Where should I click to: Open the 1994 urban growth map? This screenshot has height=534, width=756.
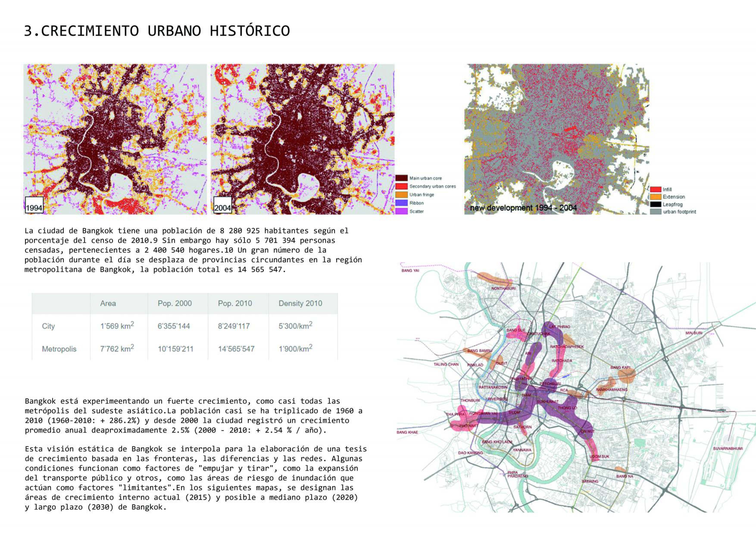[115, 139]
